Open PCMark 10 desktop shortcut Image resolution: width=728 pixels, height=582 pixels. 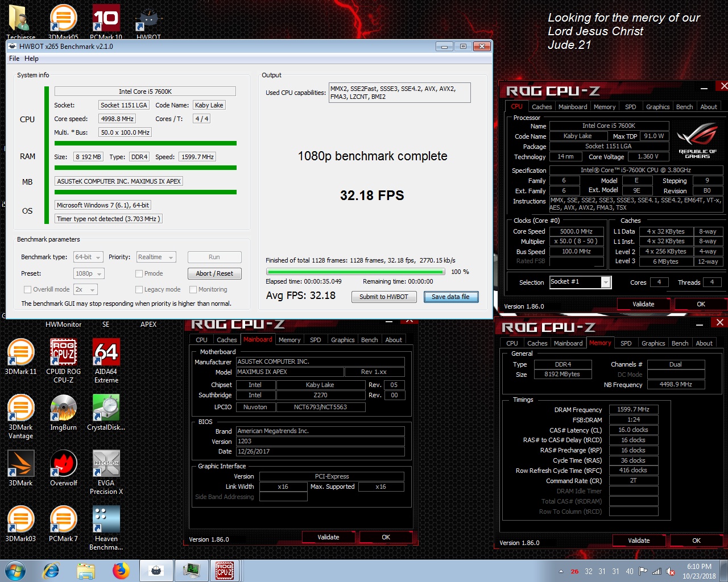(x=106, y=21)
